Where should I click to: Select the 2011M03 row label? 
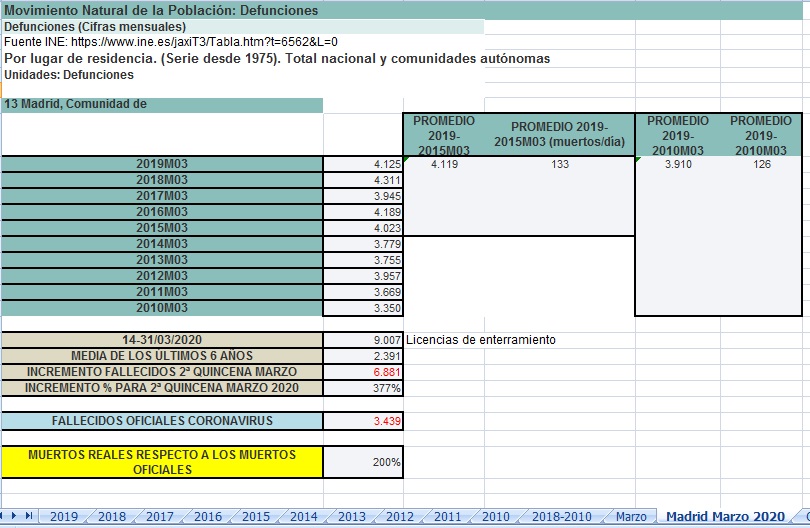162,292
